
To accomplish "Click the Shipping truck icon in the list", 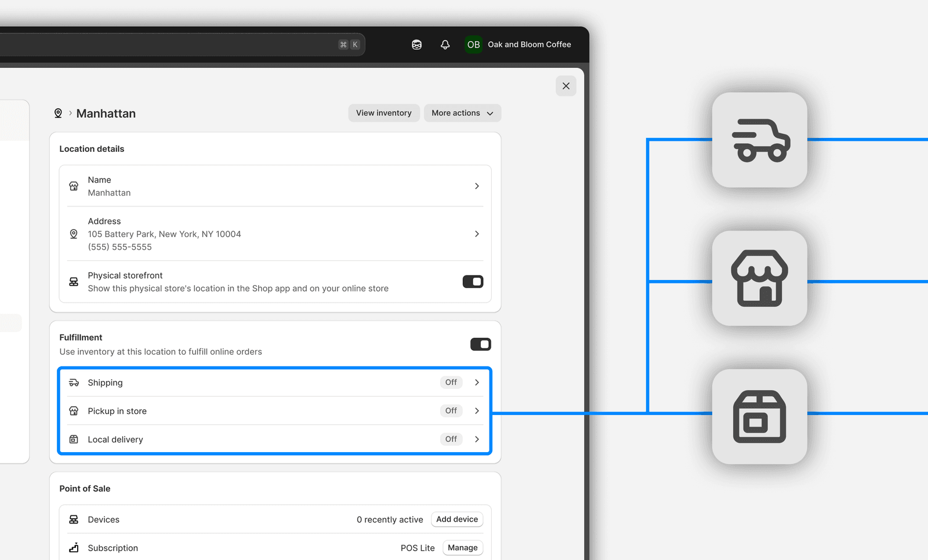I will point(74,383).
